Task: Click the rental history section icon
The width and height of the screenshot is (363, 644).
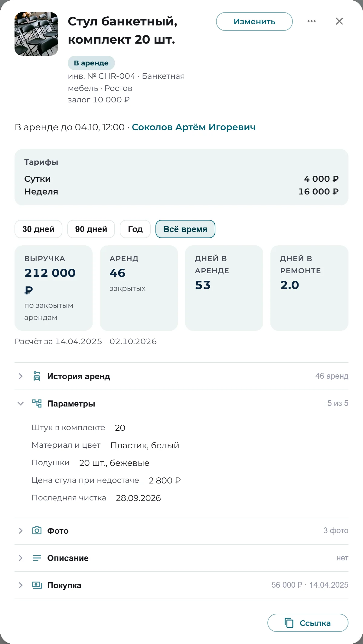Action: click(37, 376)
